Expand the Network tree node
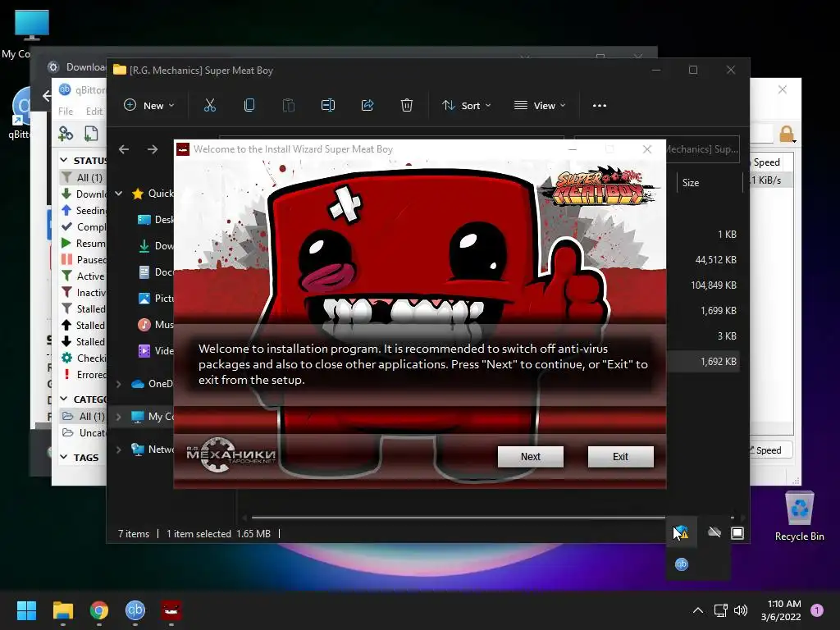This screenshot has height=630, width=840. click(x=119, y=450)
